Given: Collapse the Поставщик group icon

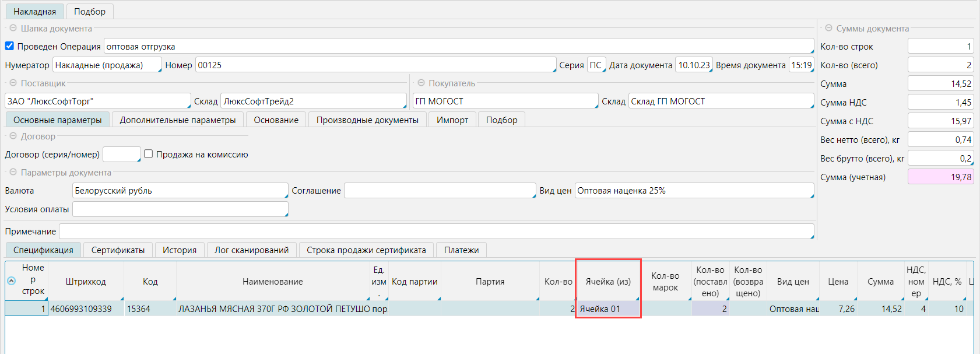Looking at the screenshot, I should (13, 83).
